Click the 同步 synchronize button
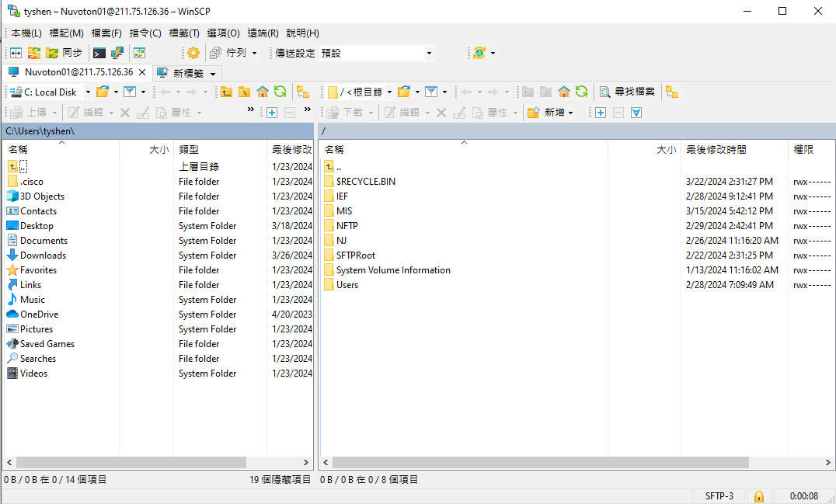 [x=64, y=53]
